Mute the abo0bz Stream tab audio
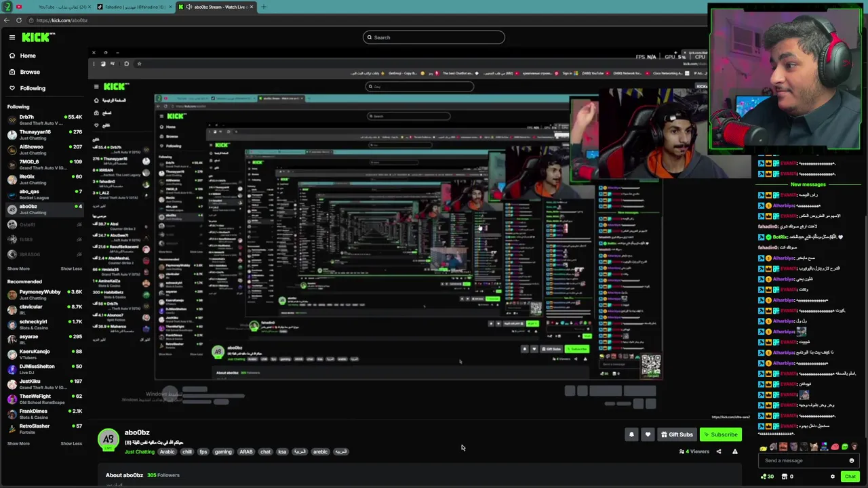The image size is (868, 488). tap(189, 7)
